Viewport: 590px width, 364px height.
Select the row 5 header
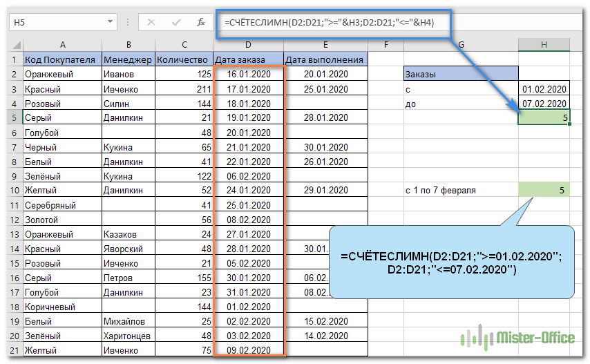click(15, 118)
